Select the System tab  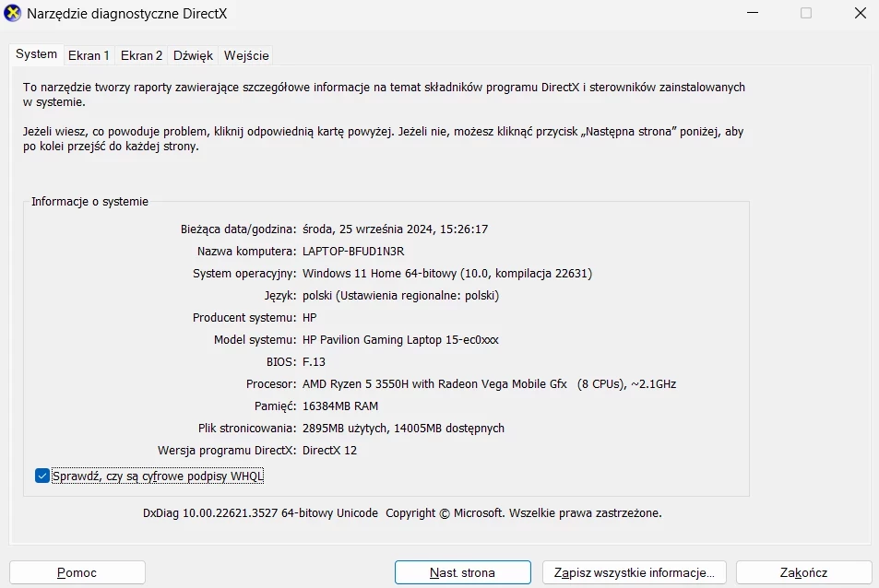click(x=37, y=54)
